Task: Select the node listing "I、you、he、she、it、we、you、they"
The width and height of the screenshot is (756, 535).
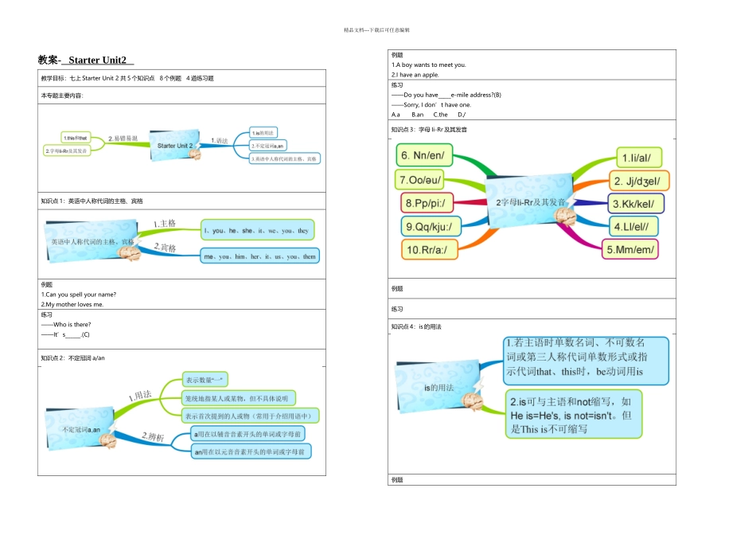Action: 258,231
